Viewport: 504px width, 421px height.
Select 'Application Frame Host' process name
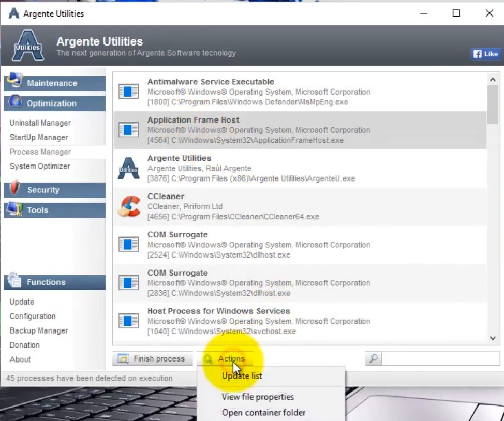(193, 120)
